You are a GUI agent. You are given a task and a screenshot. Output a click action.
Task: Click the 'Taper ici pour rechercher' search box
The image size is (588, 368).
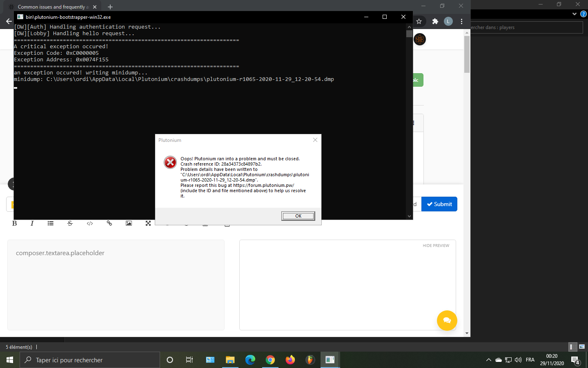click(x=90, y=360)
